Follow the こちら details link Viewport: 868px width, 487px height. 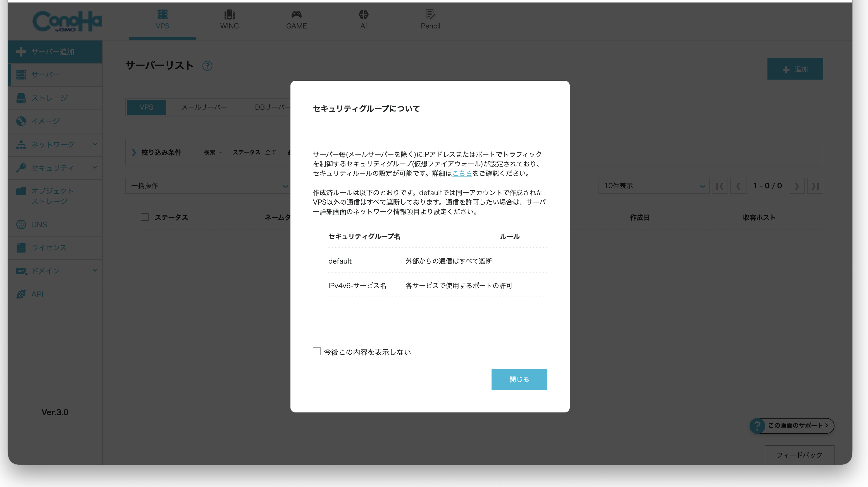click(462, 173)
